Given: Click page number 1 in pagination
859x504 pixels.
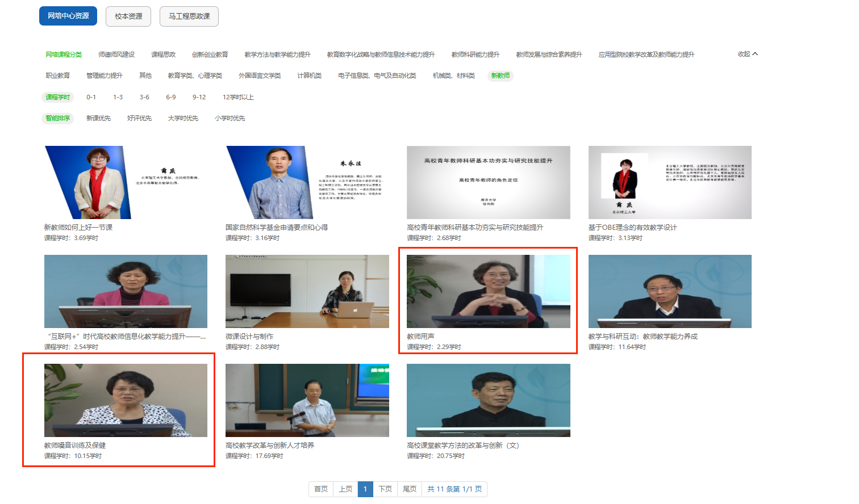Looking at the screenshot, I should pyautogui.click(x=365, y=489).
